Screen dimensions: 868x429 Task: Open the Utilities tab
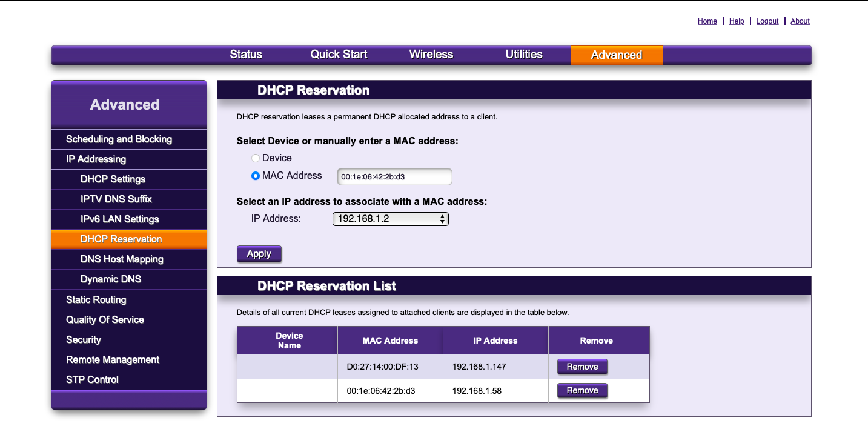click(x=523, y=55)
